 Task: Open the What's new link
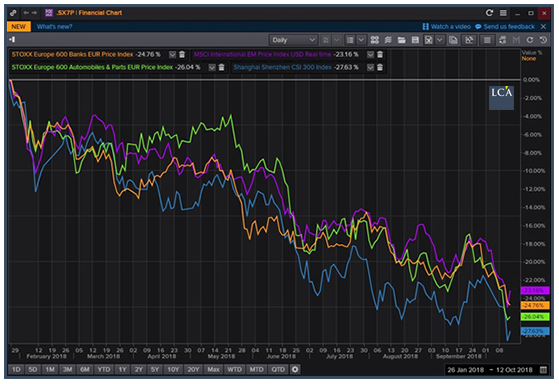(x=55, y=27)
